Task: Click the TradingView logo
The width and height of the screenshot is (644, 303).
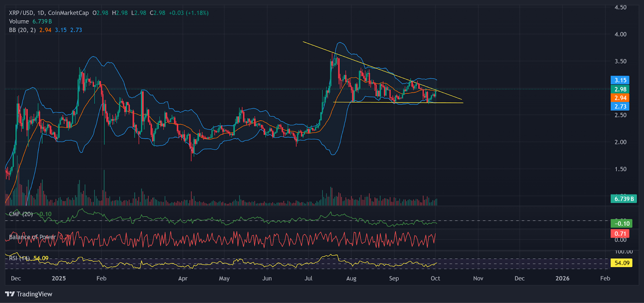Action: (29, 294)
